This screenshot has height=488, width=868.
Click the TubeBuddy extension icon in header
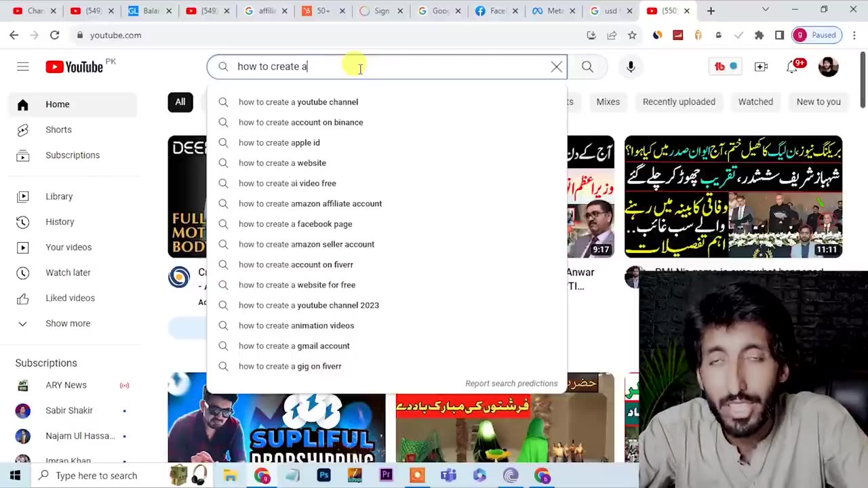pos(726,66)
